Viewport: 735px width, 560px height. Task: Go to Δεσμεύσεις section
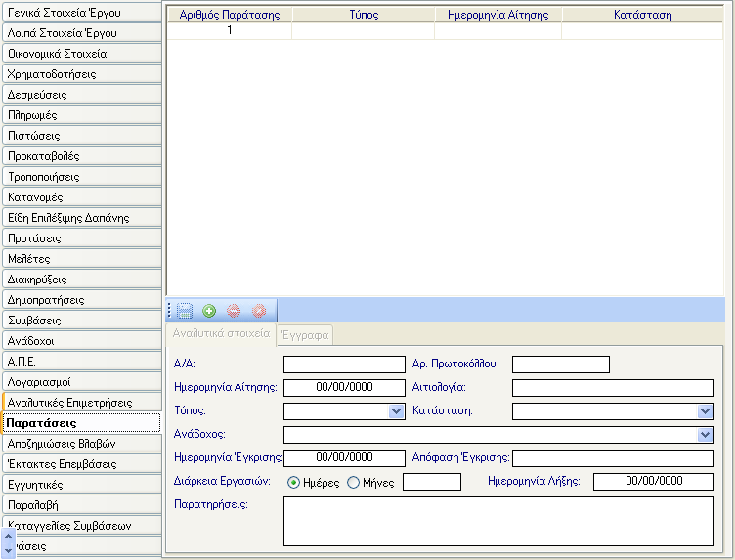(82, 95)
